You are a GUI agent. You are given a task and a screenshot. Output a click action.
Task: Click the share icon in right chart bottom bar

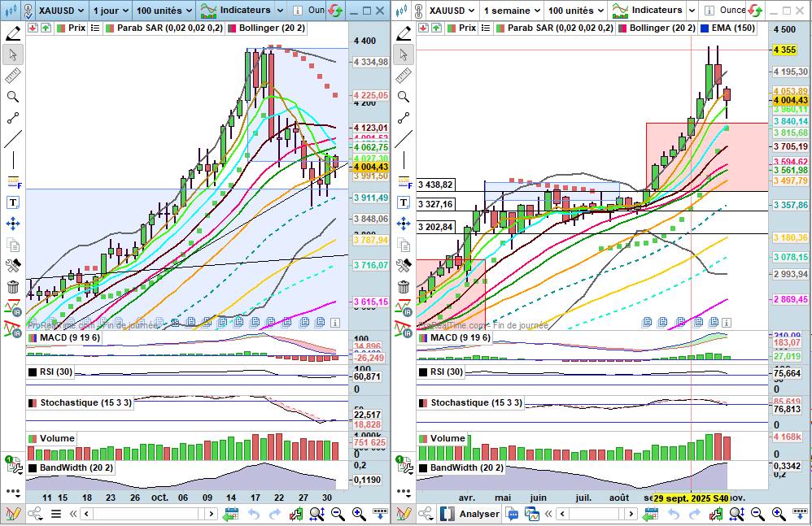point(426,514)
